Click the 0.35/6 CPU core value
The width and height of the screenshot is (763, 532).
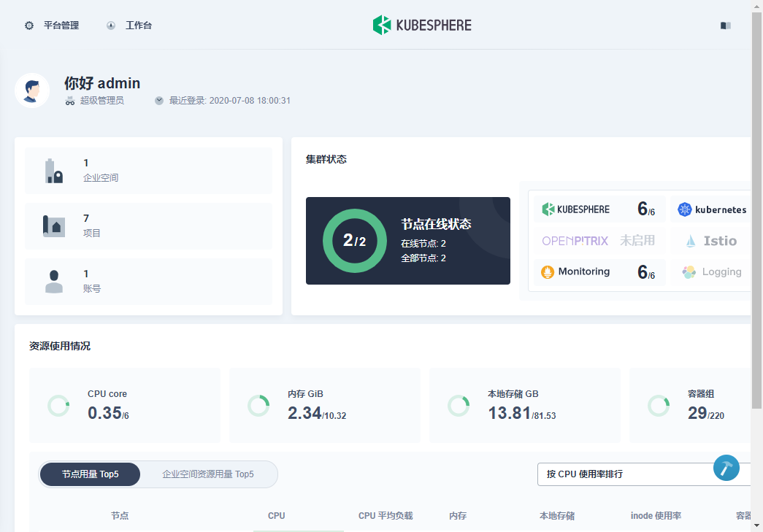[x=108, y=413]
